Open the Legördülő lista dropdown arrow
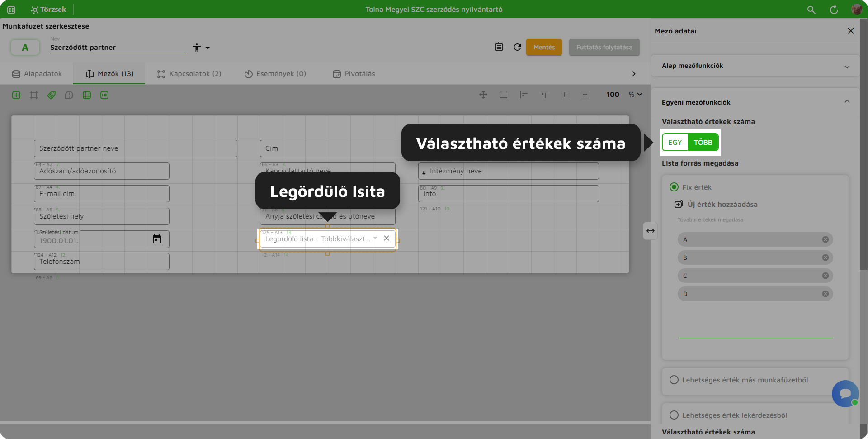The width and height of the screenshot is (868, 439). pos(375,238)
